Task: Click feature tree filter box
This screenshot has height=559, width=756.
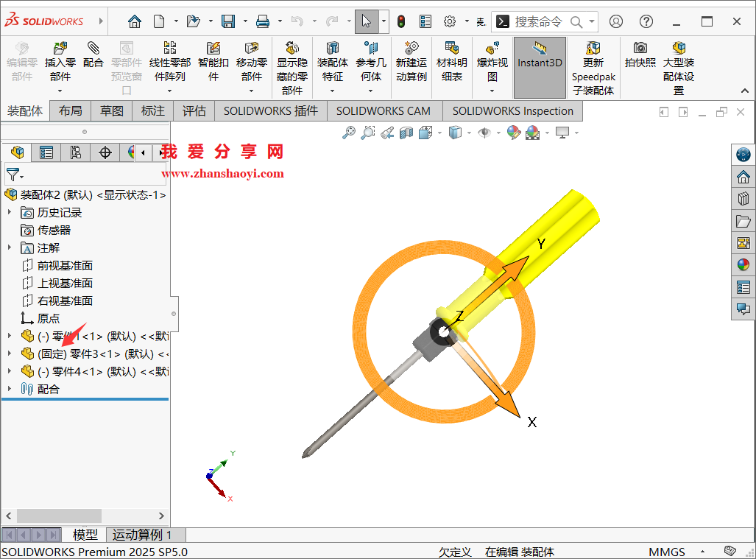Action: 87,174
